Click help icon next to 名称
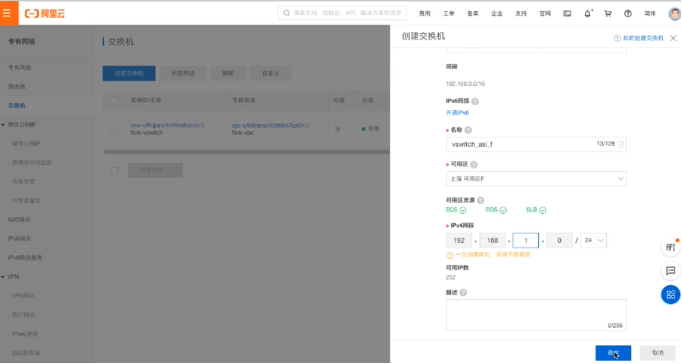Image resolution: width=682 pixels, height=364 pixels. pos(468,130)
